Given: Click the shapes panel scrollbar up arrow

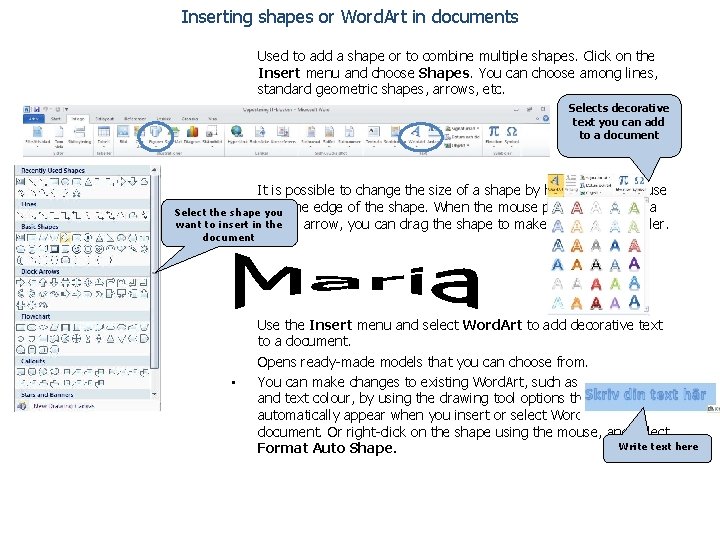Looking at the screenshot, I should [154, 170].
